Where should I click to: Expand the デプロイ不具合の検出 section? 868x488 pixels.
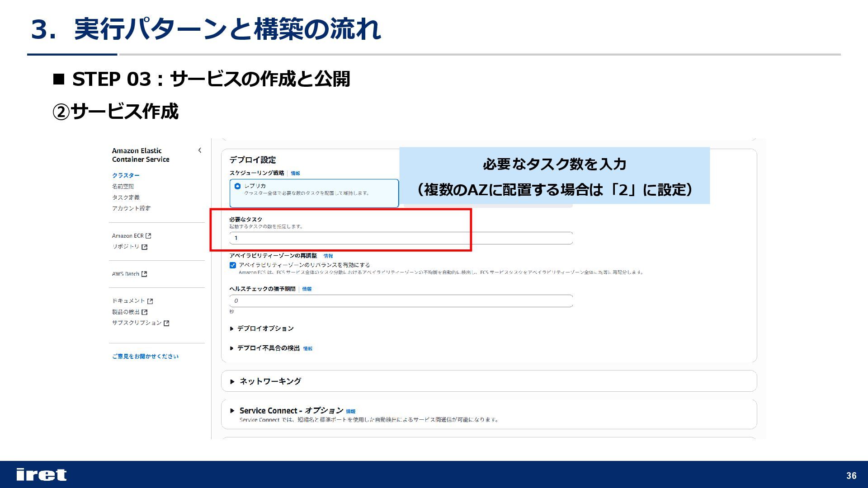coord(264,348)
